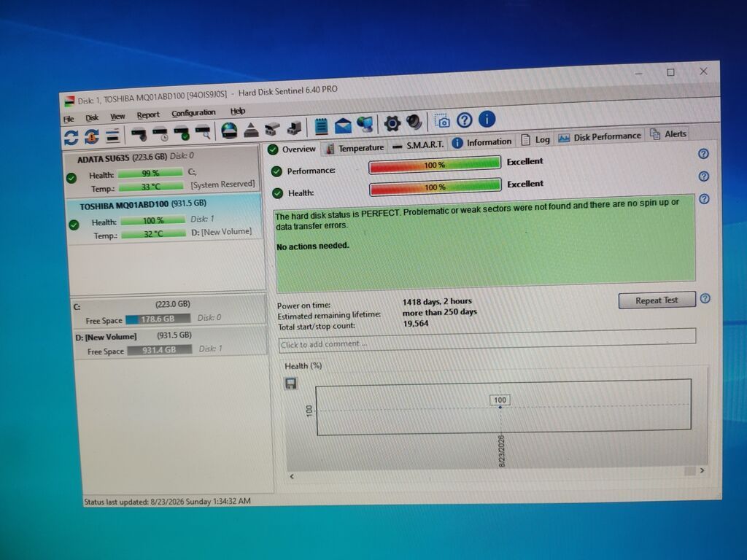Click the blue envelope email icon
Screen dimensions: 747x560
click(343, 125)
